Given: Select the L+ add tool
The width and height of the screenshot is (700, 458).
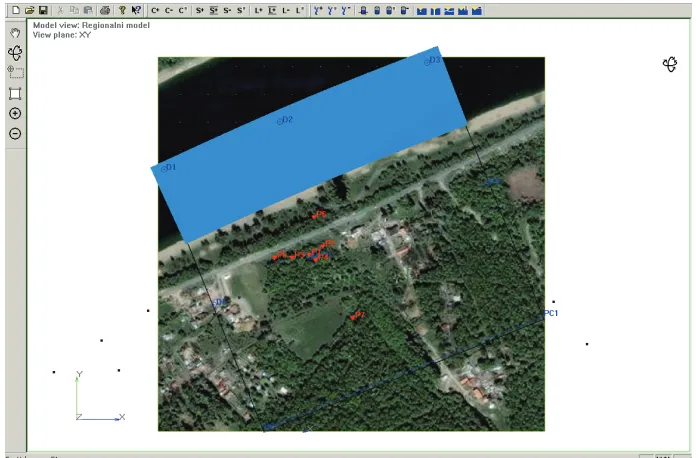Looking at the screenshot, I should [x=258, y=10].
